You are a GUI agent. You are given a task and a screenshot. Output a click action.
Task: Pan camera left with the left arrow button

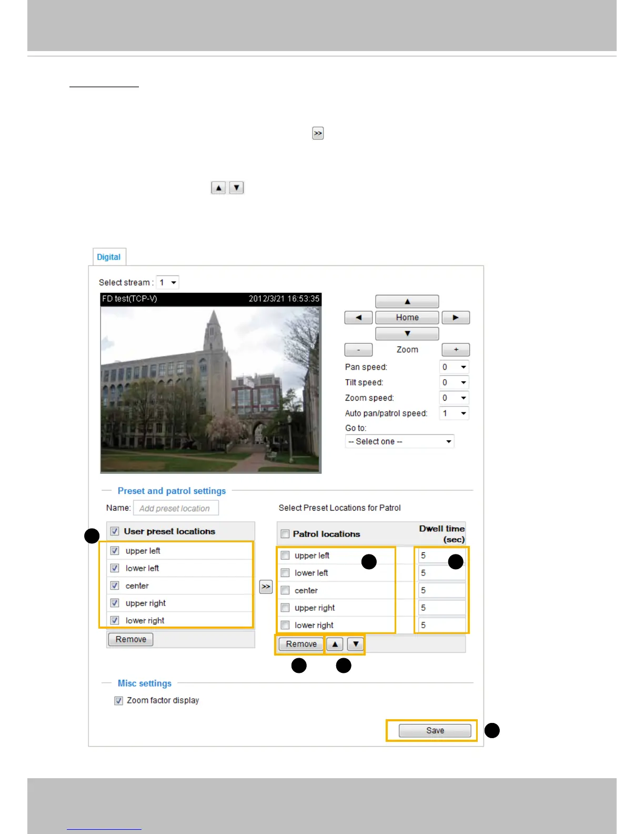(x=358, y=317)
